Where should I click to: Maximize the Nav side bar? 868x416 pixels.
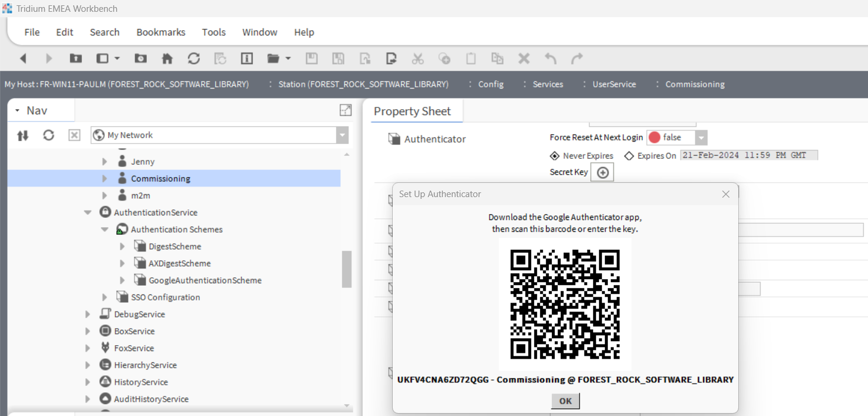346,110
